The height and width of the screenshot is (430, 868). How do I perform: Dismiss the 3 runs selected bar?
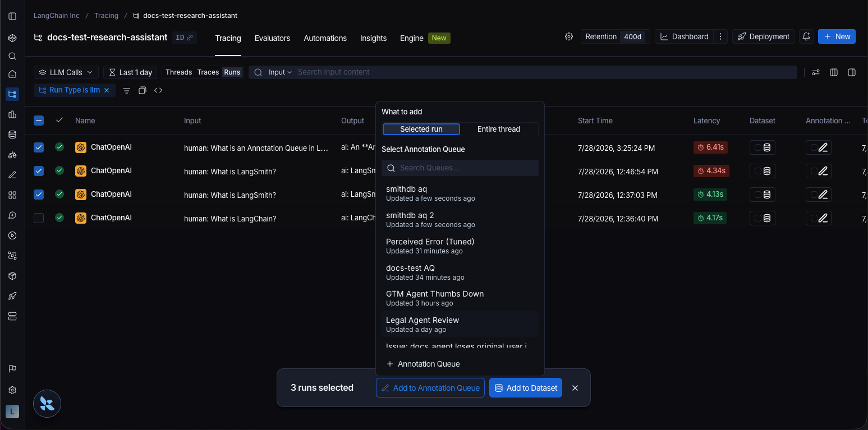[x=575, y=388]
